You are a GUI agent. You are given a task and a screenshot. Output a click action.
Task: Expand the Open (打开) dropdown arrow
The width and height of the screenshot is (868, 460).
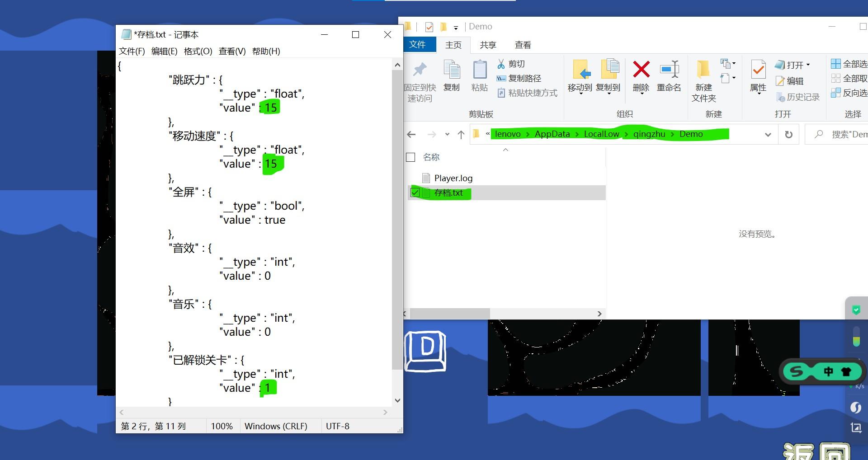tap(808, 65)
